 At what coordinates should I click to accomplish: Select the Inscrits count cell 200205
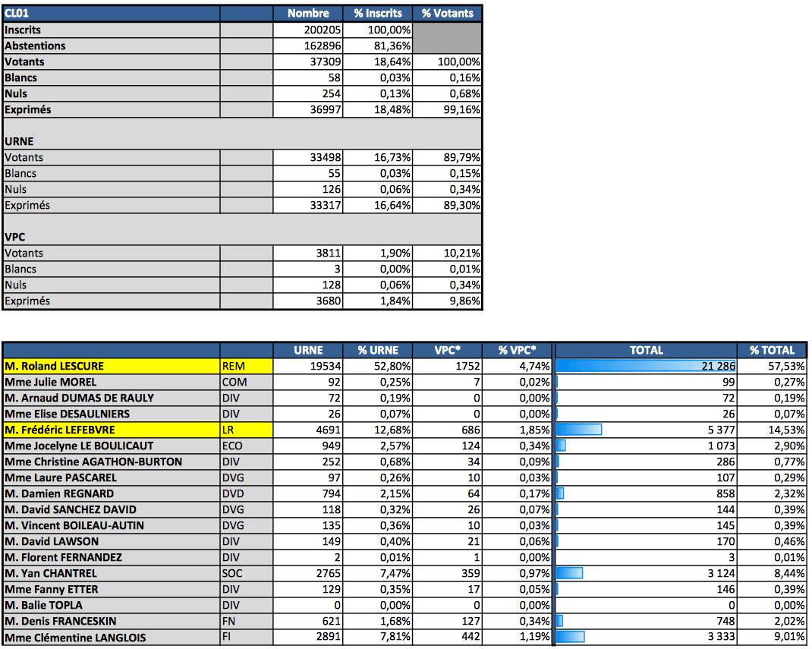coord(308,30)
